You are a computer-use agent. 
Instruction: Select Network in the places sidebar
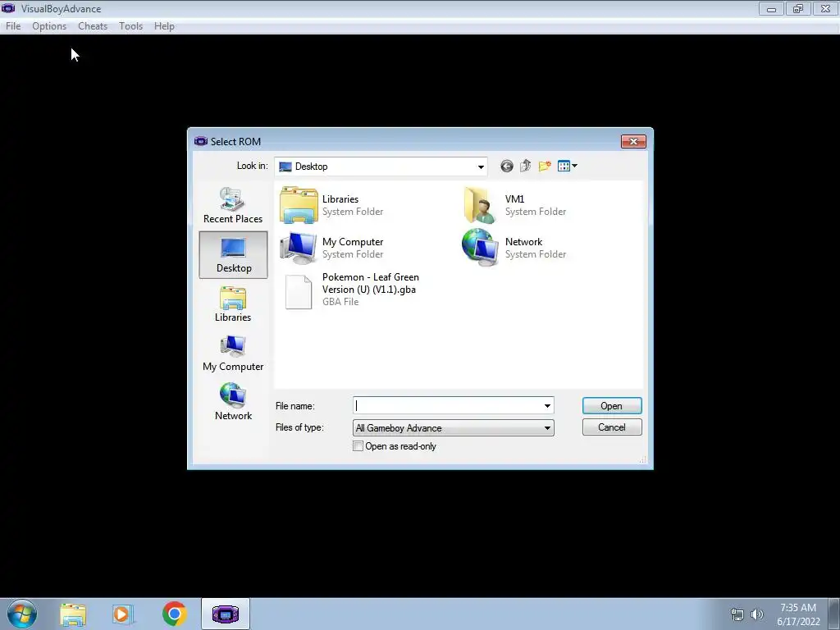click(x=233, y=403)
